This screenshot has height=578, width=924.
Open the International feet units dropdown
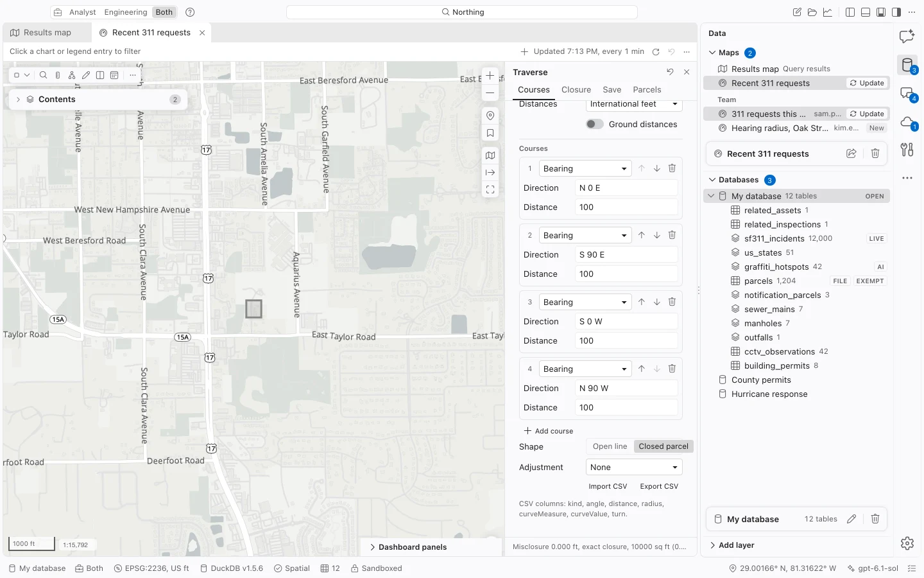(x=634, y=104)
